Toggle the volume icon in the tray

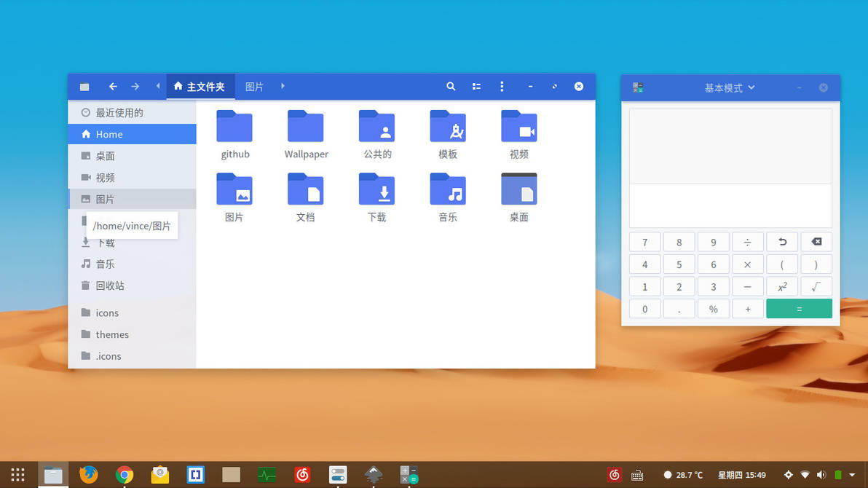[821, 474]
